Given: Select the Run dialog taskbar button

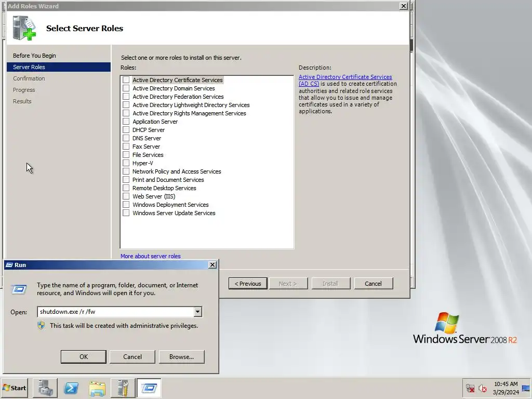Looking at the screenshot, I should [x=149, y=388].
